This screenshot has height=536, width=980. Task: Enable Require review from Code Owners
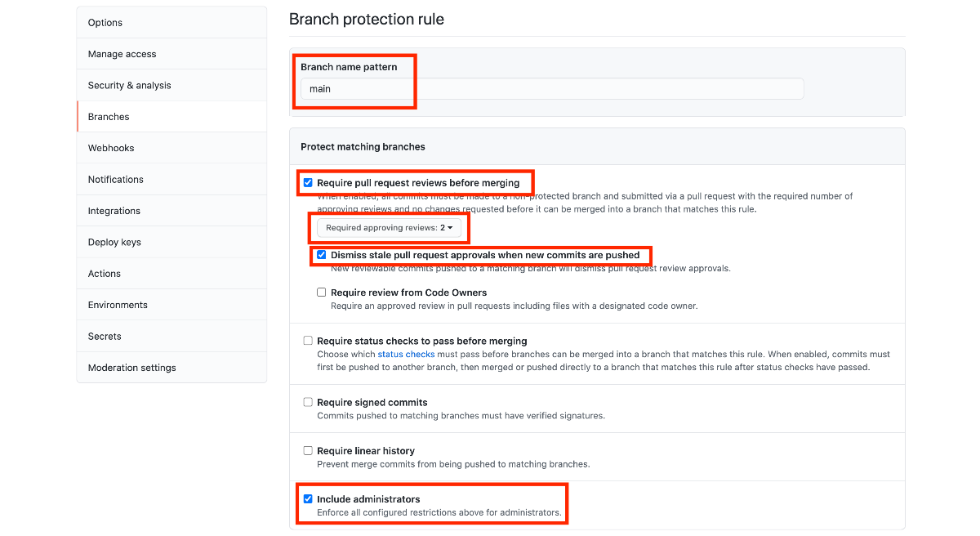pyautogui.click(x=322, y=293)
